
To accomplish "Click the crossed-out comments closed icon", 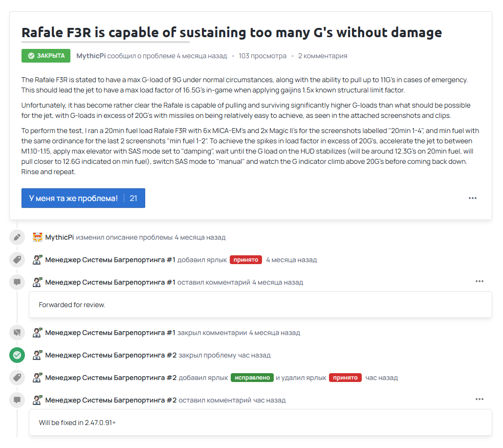I will point(17,333).
